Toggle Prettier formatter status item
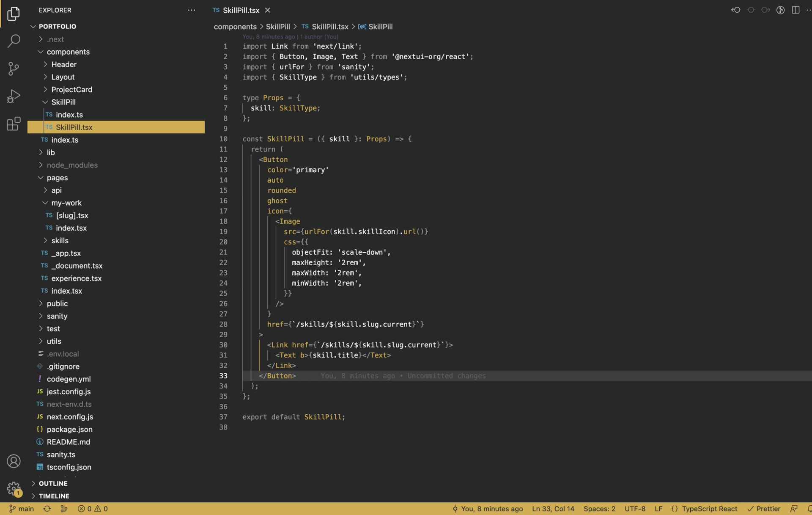812x515 pixels. point(764,509)
